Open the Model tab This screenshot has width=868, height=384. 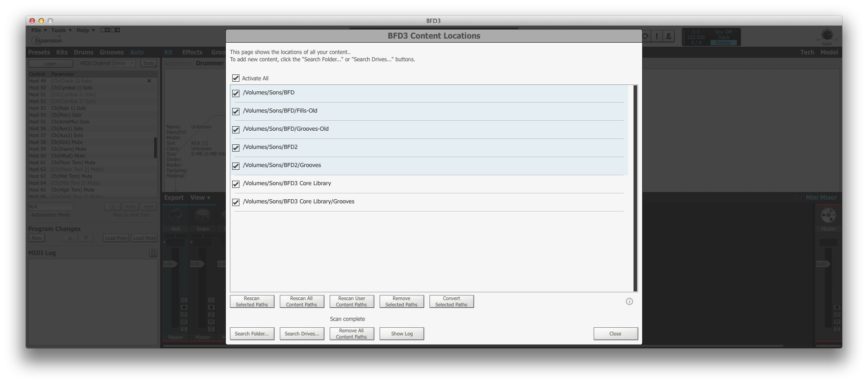(829, 52)
